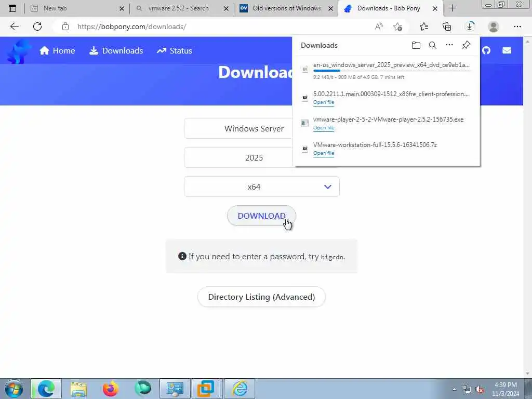Viewport: 532px width, 399px height.
Task: View site information lock icon
Action: [x=65, y=26]
